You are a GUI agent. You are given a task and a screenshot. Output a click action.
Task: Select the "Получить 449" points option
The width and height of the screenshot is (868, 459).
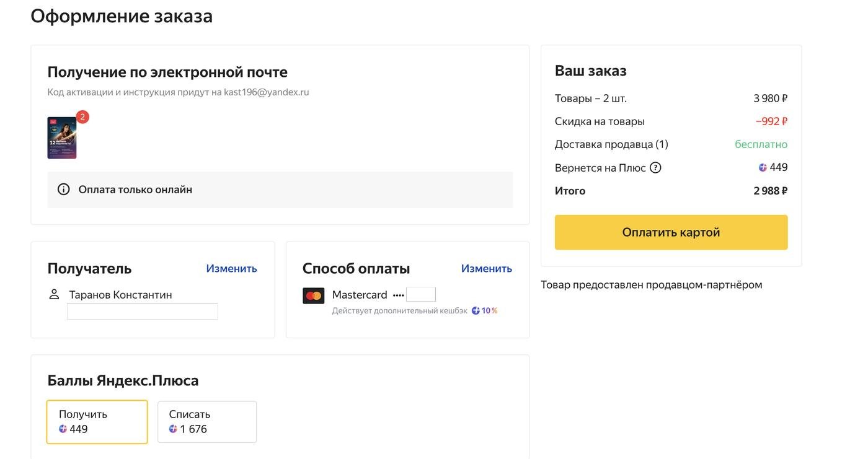tap(97, 420)
